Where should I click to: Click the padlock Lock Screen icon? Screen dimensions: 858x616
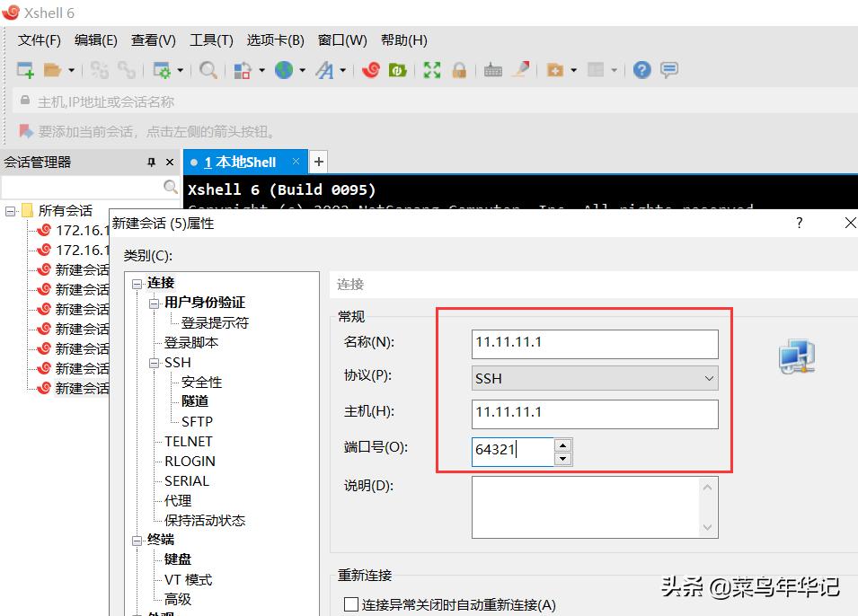point(459,70)
